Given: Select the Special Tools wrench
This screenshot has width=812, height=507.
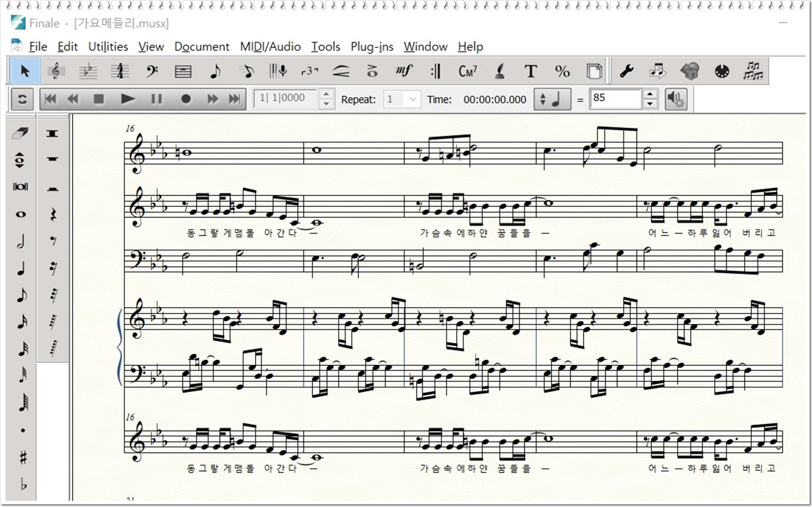Looking at the screenshot, I should coord(626,71).
